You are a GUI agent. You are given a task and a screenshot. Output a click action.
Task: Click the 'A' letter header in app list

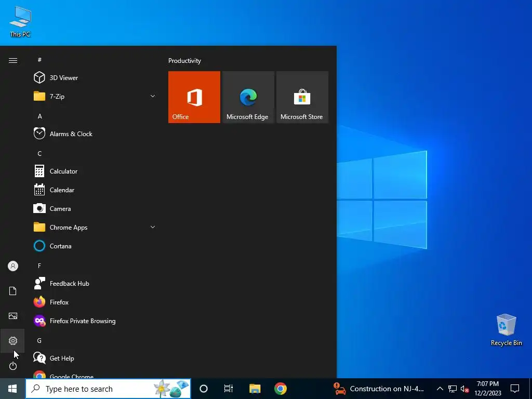click(39, 116)
